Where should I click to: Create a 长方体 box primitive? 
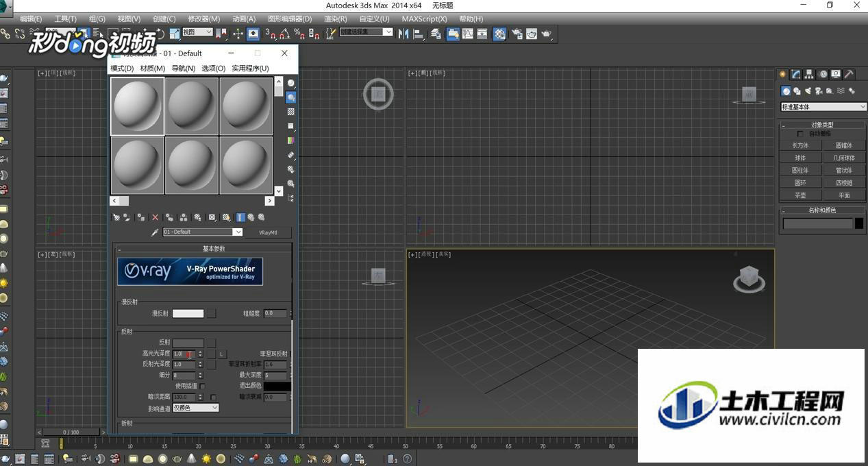click(800, 145)
